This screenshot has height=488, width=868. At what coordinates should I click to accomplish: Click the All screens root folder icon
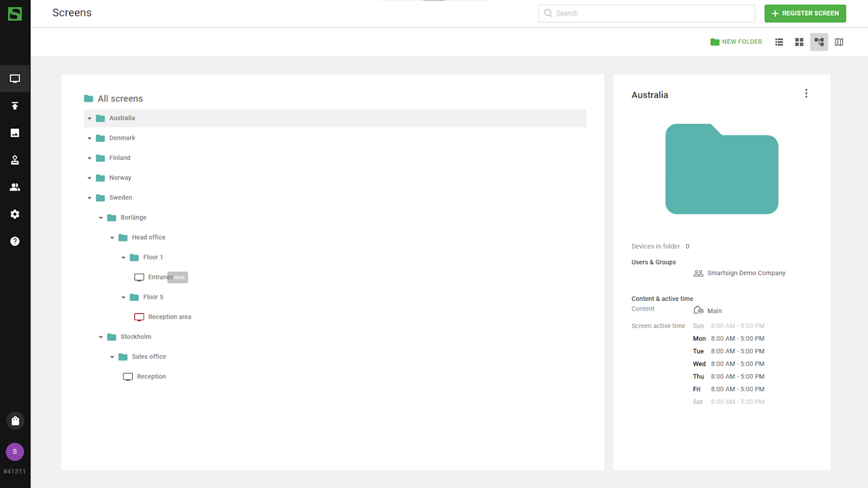(x=89, y=99)
